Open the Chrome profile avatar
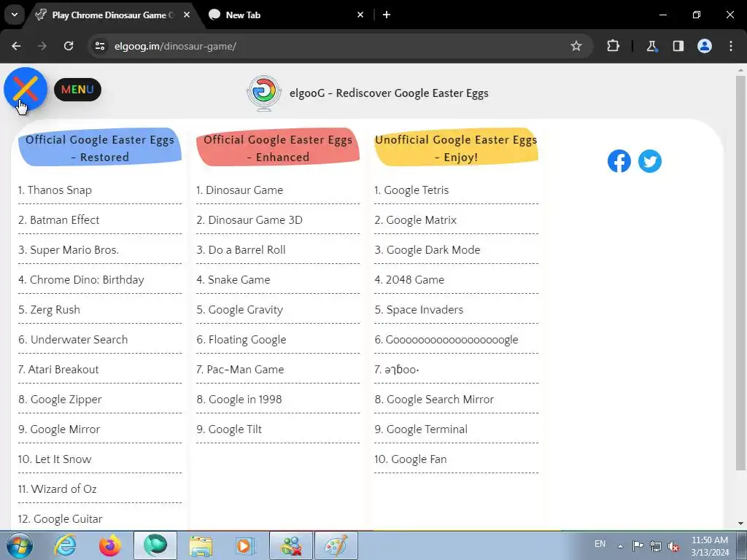 (705, 46)
